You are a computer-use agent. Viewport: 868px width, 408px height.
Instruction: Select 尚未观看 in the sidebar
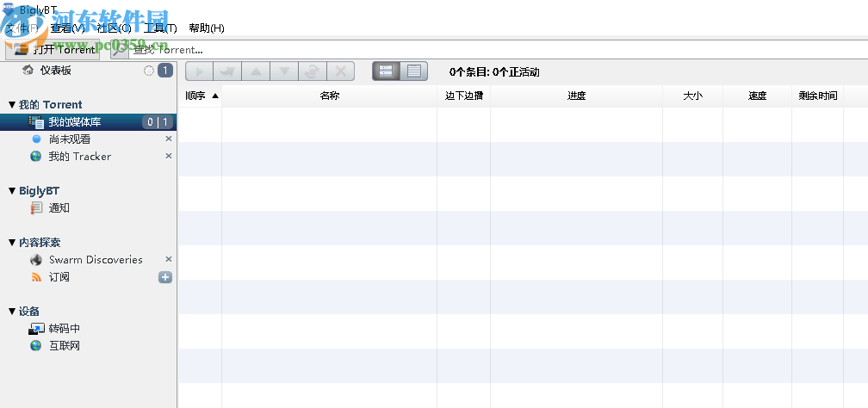(x=70, y=139)
